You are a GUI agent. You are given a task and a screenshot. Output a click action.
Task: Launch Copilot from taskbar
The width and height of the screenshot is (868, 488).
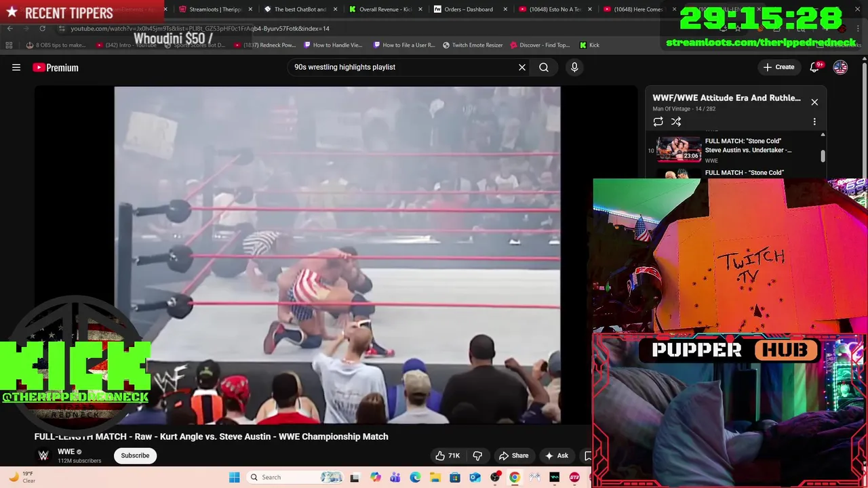pyautogui.click(x=376, y=477)
